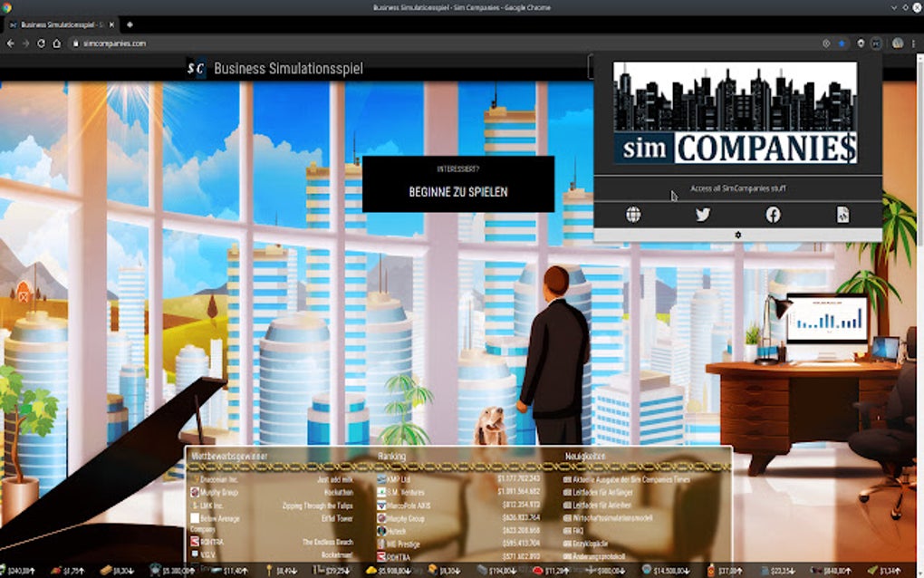
Task: Click the $5.908,80 gold ticker item
Action: coord(388,571)
